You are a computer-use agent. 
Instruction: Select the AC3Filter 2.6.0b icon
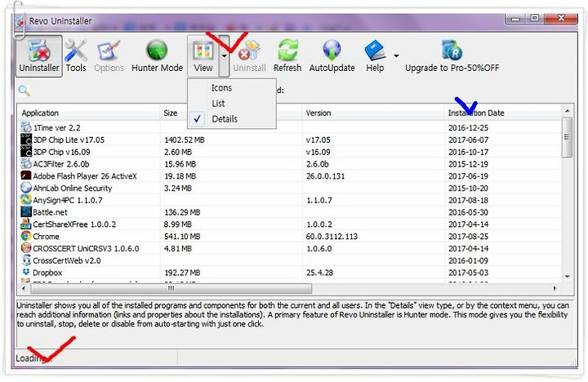(26, 163)
